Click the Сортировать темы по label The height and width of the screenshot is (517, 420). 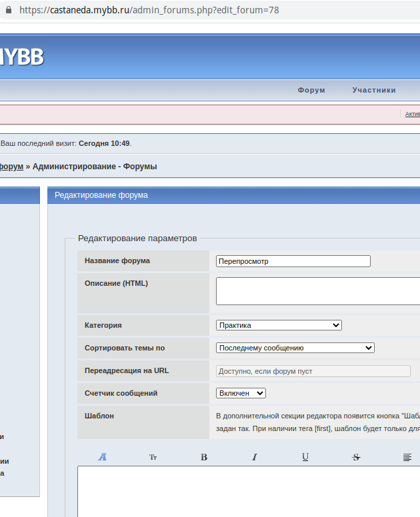click(125, 348)
